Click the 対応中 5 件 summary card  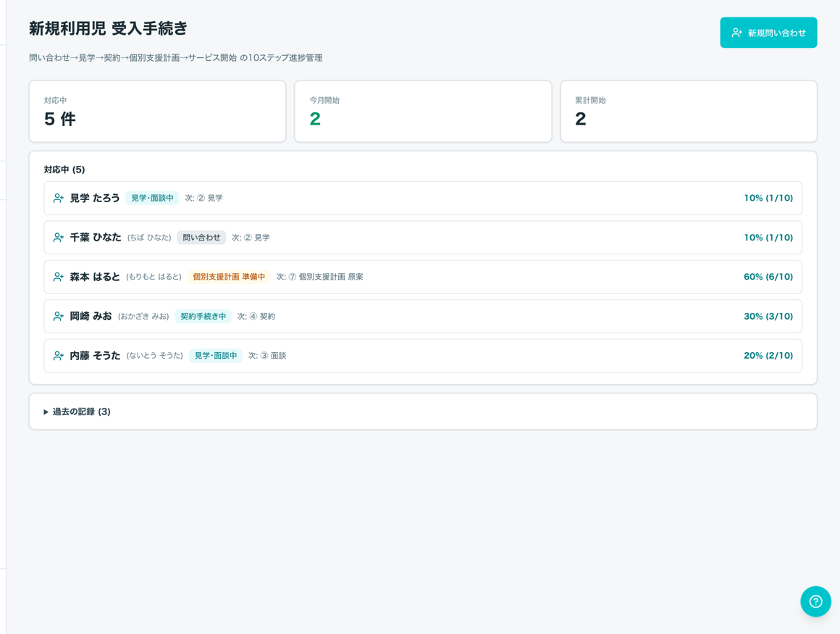point(158,112)
